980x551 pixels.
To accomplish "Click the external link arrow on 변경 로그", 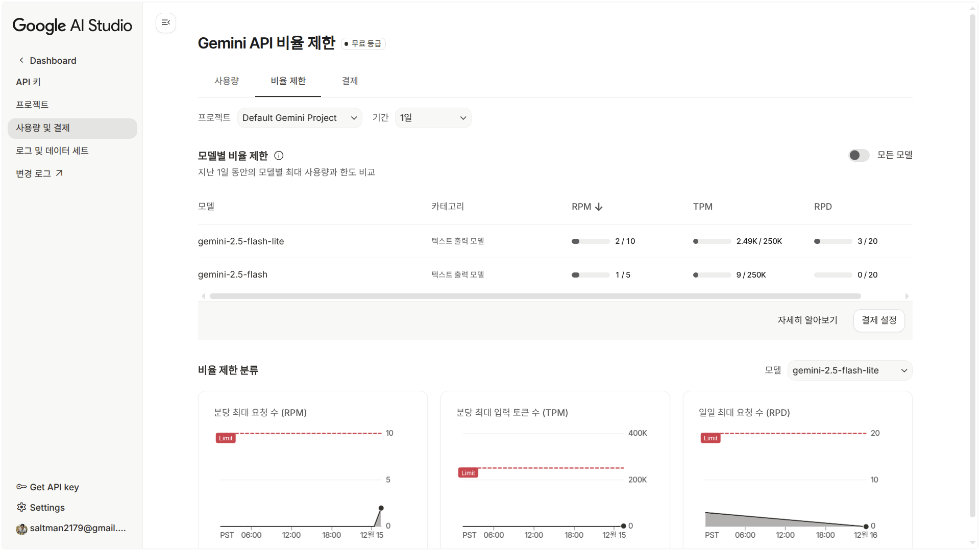I will tap(59, 173).
